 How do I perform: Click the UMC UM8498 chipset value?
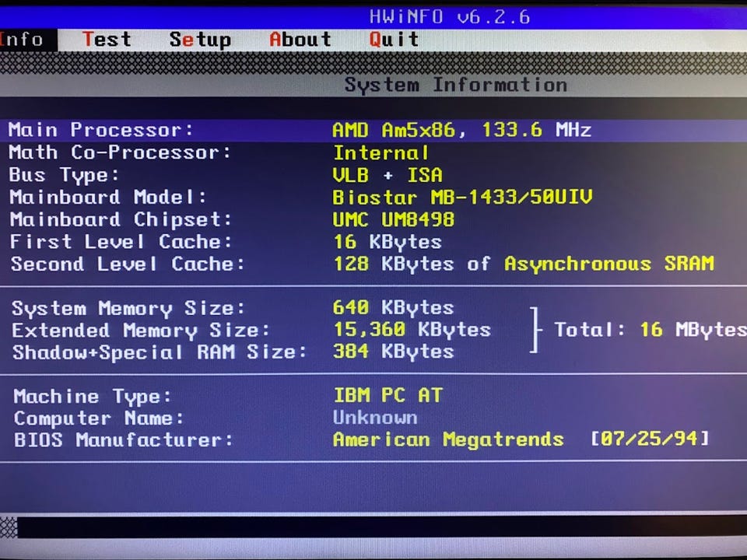pyautogui.click(x=393, y=219)
